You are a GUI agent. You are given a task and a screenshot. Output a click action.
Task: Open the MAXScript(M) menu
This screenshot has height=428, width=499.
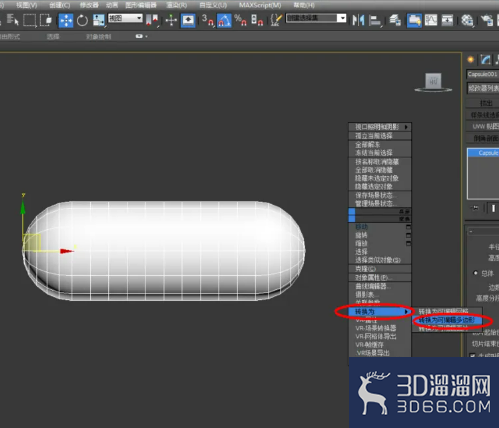[x=260, y=5]
